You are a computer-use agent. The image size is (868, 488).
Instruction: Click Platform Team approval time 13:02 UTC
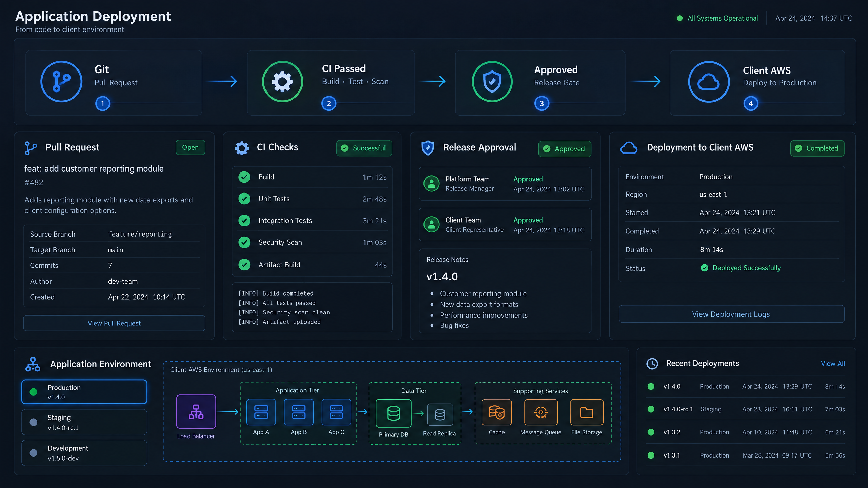(549, 189)
